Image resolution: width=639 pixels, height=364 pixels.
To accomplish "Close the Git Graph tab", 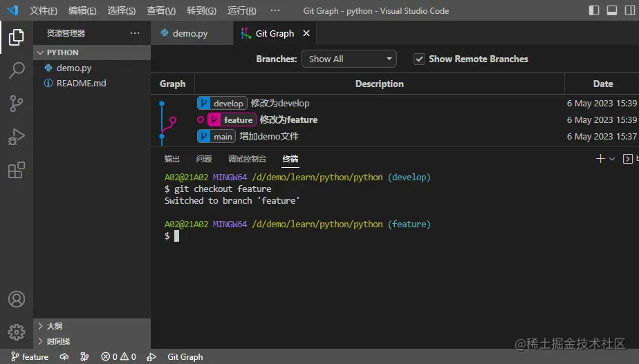I will pos(306,33).
